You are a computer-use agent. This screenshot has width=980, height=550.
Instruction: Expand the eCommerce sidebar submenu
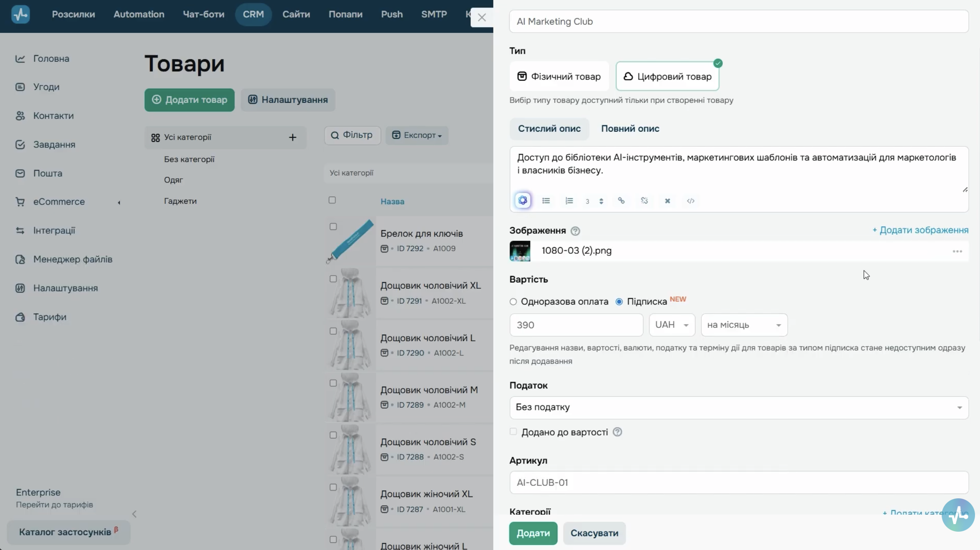click(x=119, y=202)
